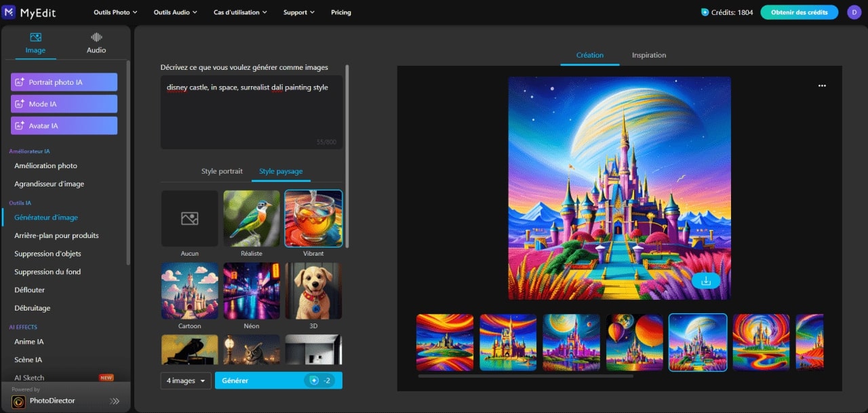Click the Obtenir des crédits button
The image size is (868, 413).
click(x=799, y=12)
